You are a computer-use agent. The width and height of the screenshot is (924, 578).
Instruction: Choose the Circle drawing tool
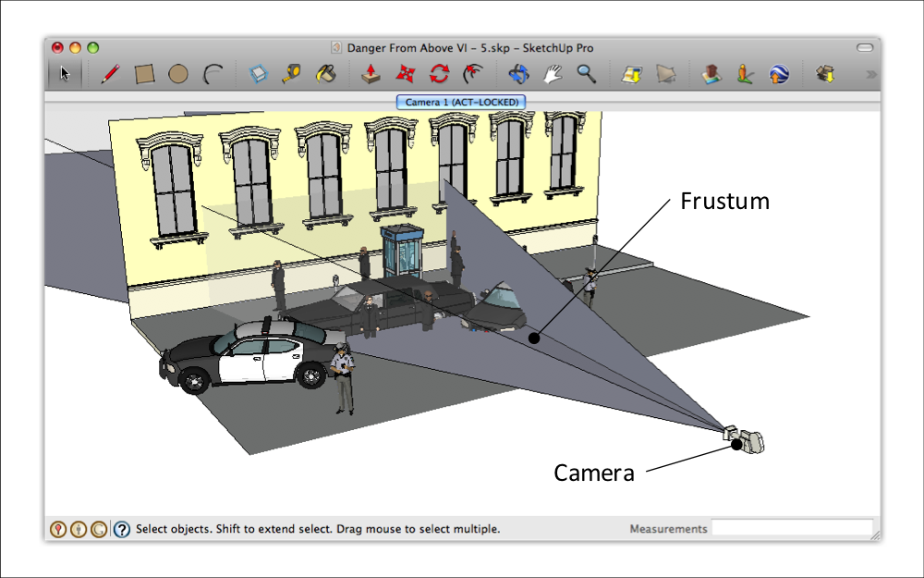click(x=178, y=75)
